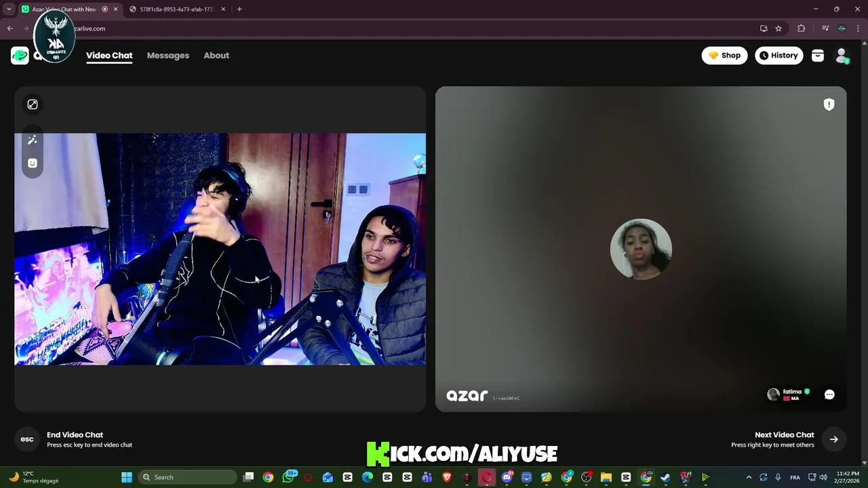Open Task View on taskbar
The width and height of the screenshot is (868, 488).
[x=249, y=477]
